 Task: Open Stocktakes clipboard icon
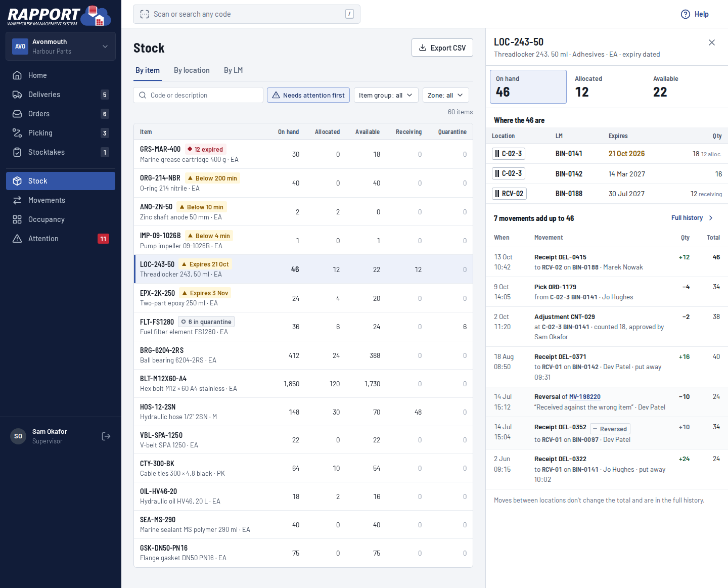coord(17,152)
